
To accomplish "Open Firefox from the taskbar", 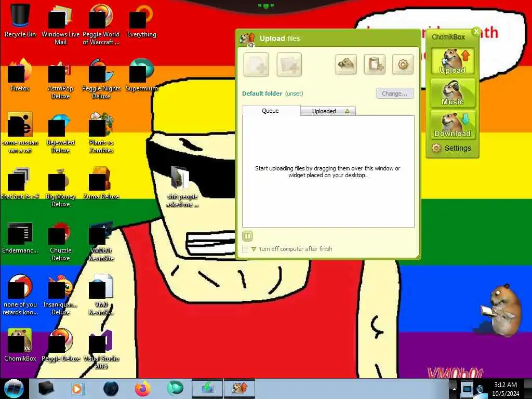I will pos(142,389).
